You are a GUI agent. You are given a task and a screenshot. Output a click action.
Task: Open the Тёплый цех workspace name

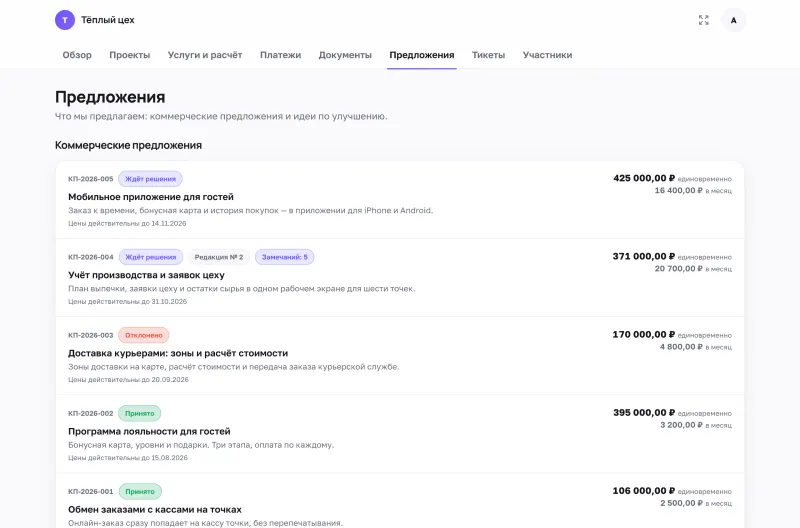click(x=108, y=20)
